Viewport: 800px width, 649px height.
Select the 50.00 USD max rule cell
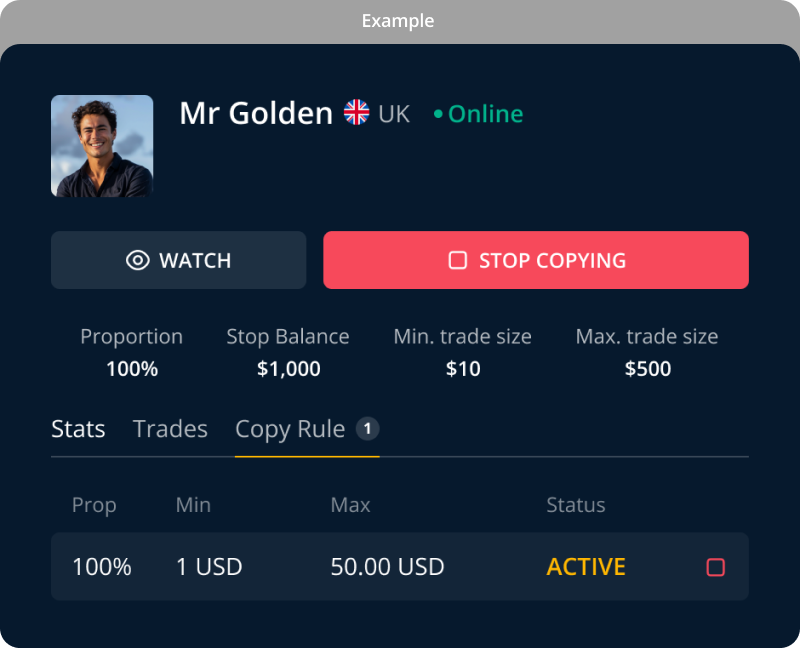coord(387,567)
